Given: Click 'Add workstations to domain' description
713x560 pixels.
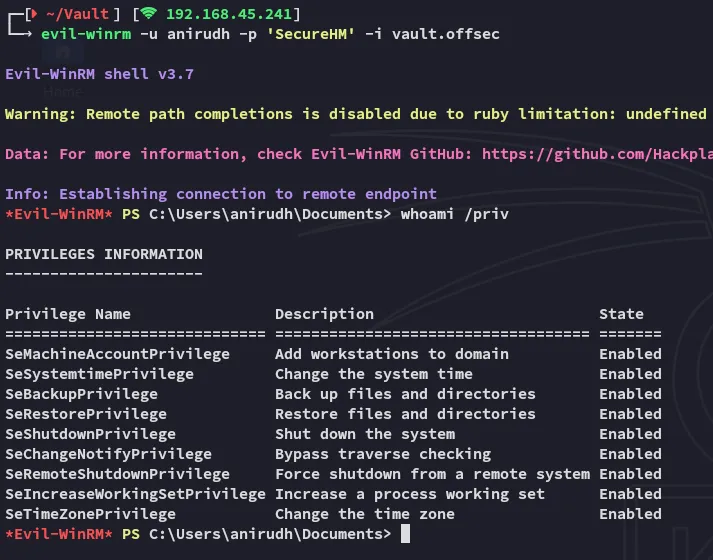Looking at the screenshot, I should (x=392, y=354).
